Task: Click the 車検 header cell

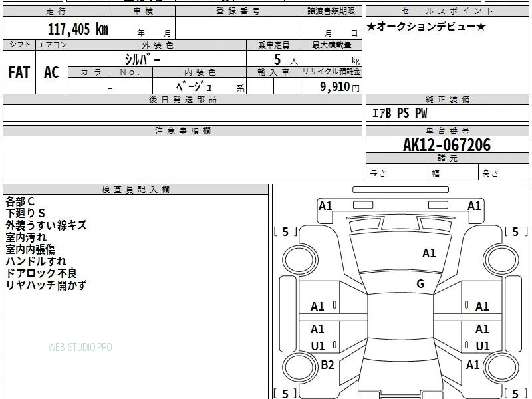Action: pos(143,11)
